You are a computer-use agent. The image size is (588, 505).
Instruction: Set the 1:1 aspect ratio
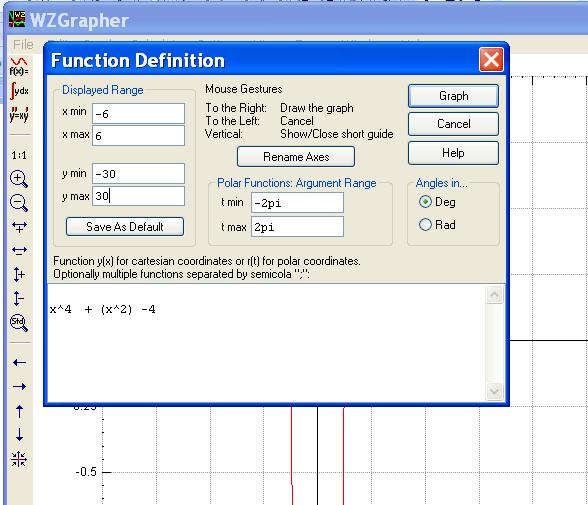pyautogui.click(x=19, y=155)
